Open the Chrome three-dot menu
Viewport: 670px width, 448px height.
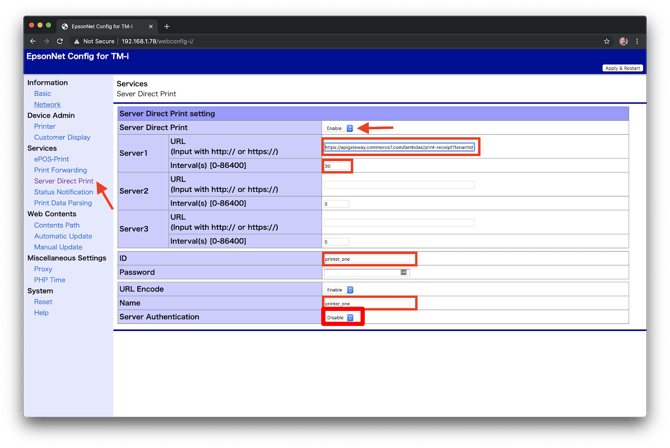[x=638, y=41]
